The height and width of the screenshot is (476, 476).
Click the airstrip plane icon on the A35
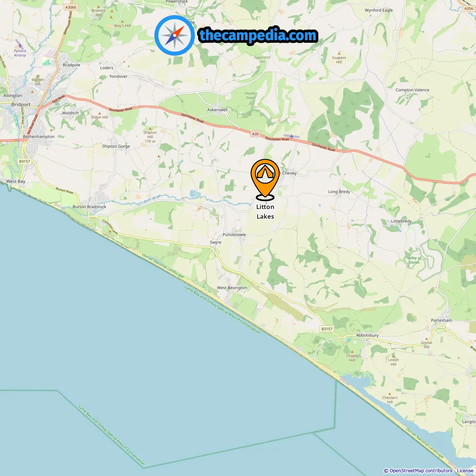(x=292, y=136)
